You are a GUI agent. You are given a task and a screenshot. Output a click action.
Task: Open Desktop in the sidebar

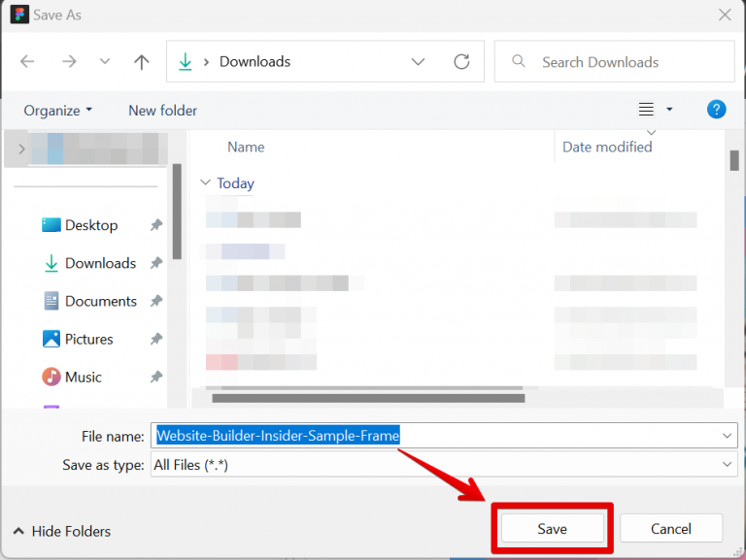tap(90, 225)
